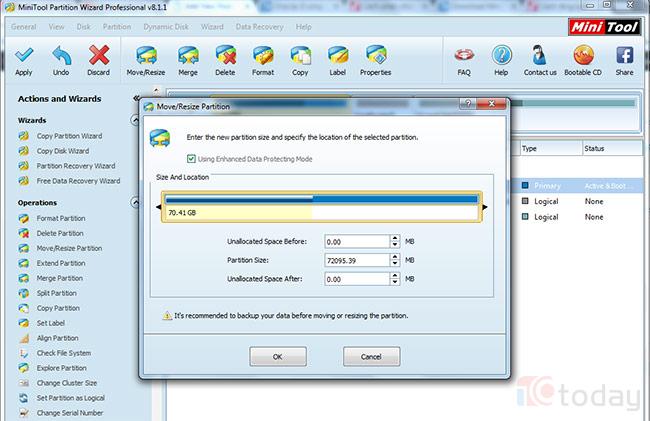Select the Move/Resize toolbar icon
Screen dimensions: 650x421
146,61
